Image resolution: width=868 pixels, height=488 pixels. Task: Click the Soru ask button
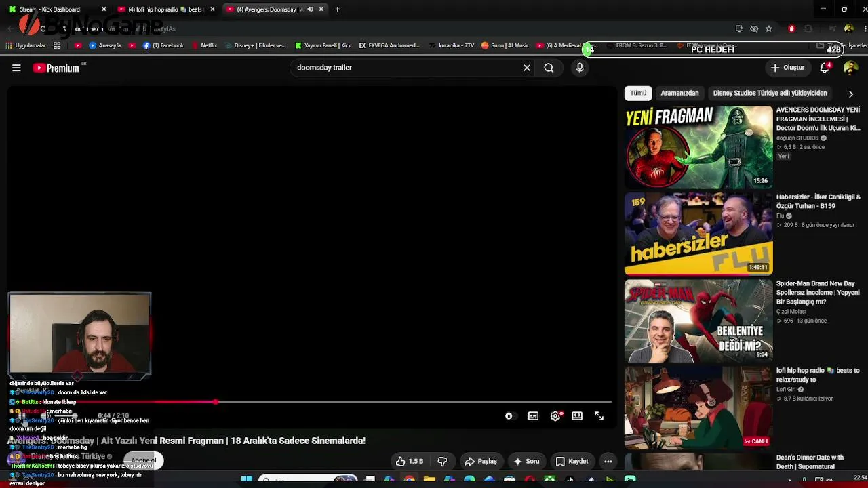[526, 462]
